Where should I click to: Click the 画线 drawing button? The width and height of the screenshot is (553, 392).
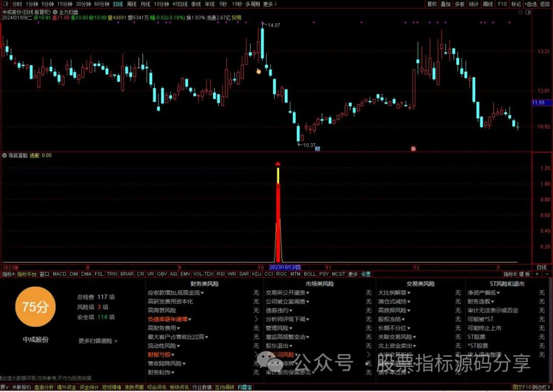tap(488, 4)
